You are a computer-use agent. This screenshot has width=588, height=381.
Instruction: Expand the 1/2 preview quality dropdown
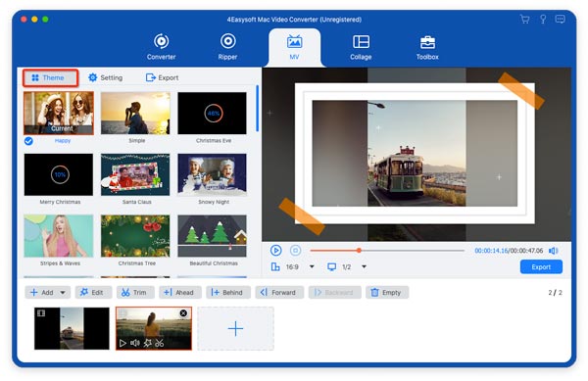(x=364, y=266)
